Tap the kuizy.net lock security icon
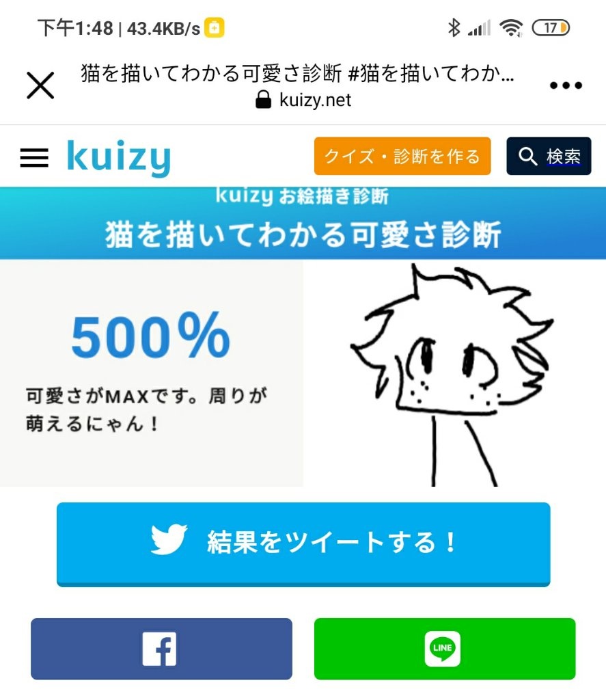606x700 pixels. [263, 100]
